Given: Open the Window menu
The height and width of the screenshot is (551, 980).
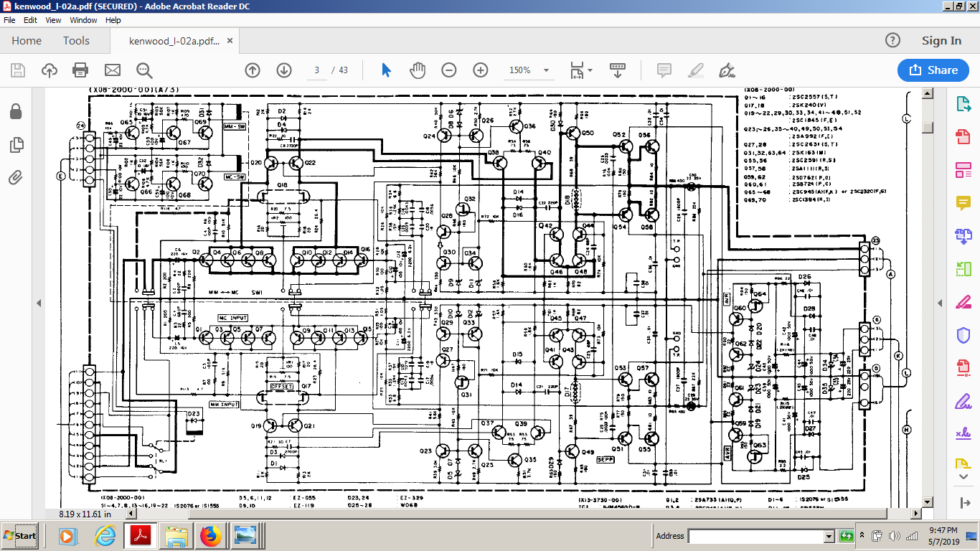Looking at the screenshot, I should tap(84, 20).
